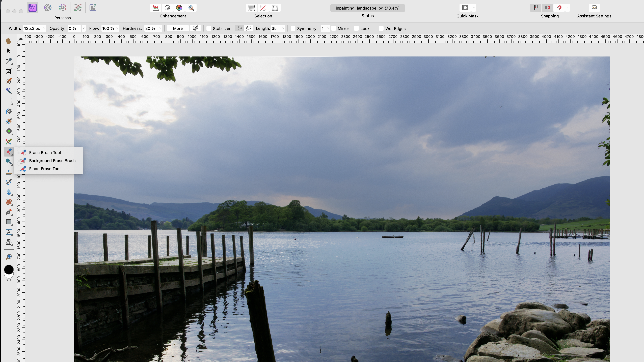Viewport: 644px width, 362px height.
Task: Toggle the pressure controls size button
Action: 195,28
